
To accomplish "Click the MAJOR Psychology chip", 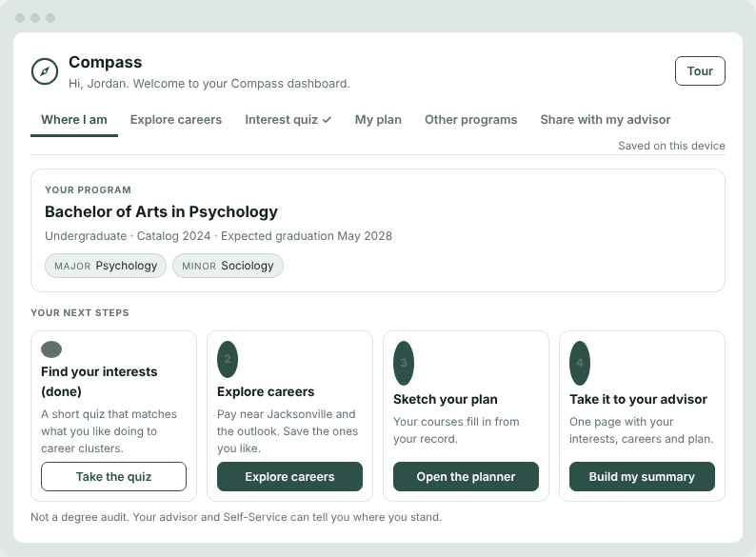I will (x=106, y=266).
